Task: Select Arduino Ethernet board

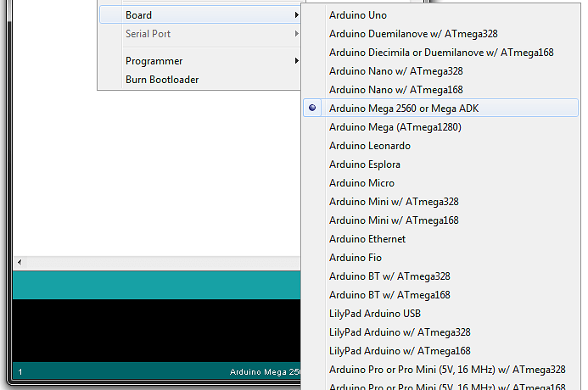Action: point(440,239)
